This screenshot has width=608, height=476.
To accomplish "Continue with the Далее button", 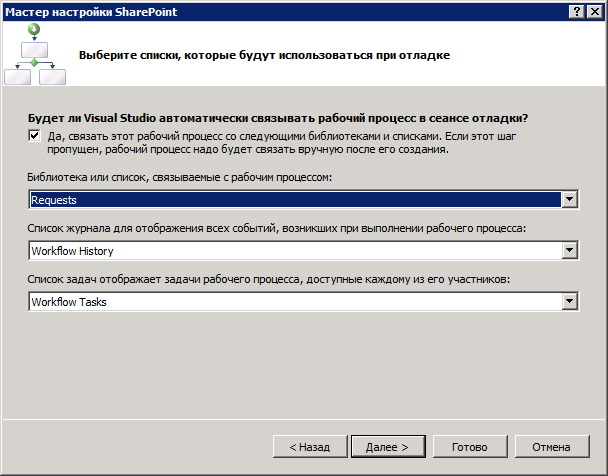I will 388,447.
